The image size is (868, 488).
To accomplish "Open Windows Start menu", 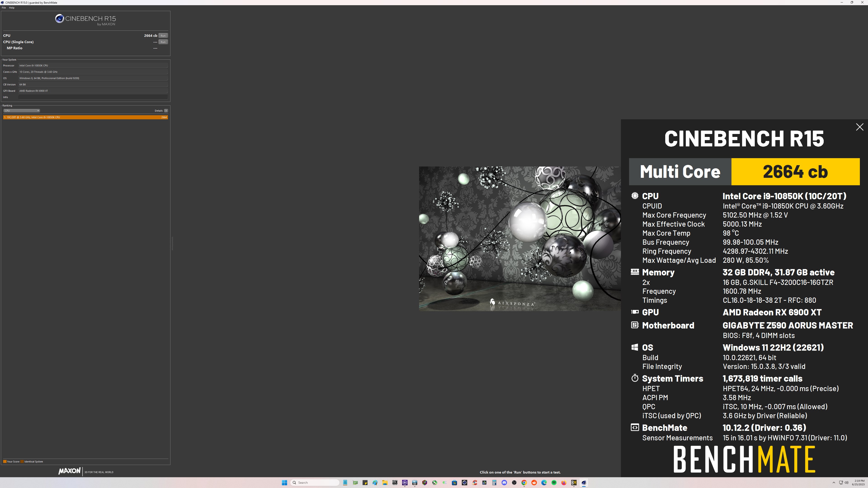I will tap(284, 483).
